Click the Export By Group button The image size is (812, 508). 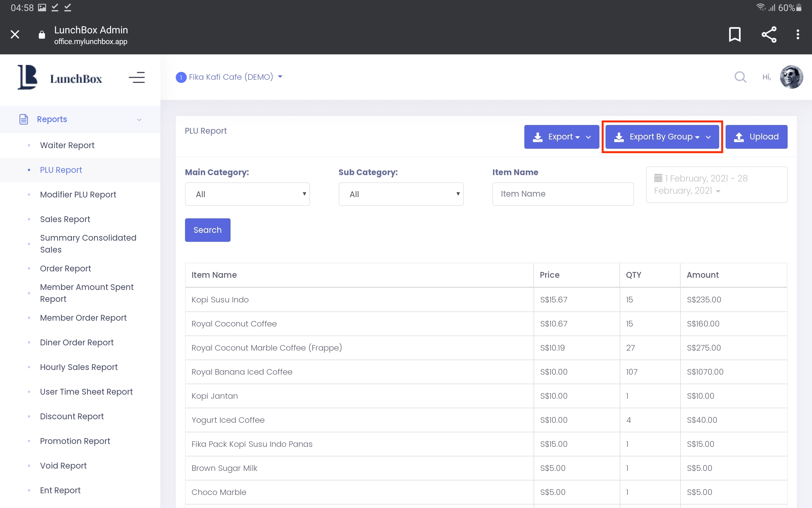pyautogui.click(x=662, y=137)
